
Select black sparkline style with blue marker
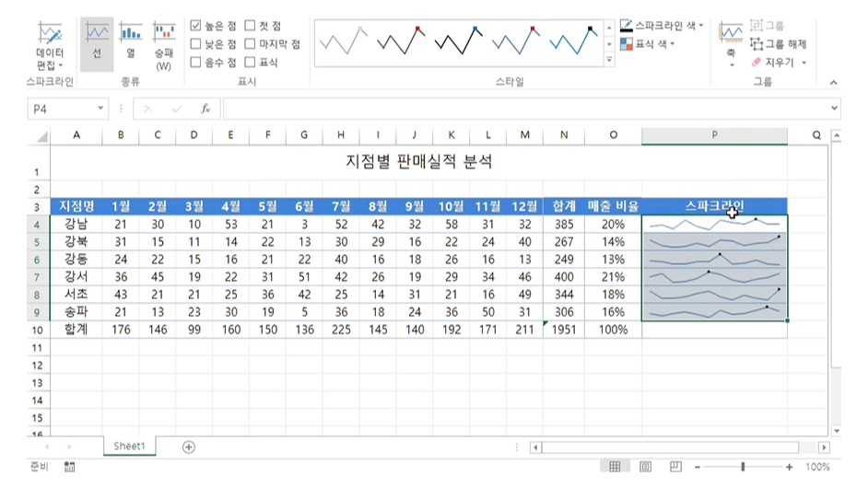coord(459,41)
